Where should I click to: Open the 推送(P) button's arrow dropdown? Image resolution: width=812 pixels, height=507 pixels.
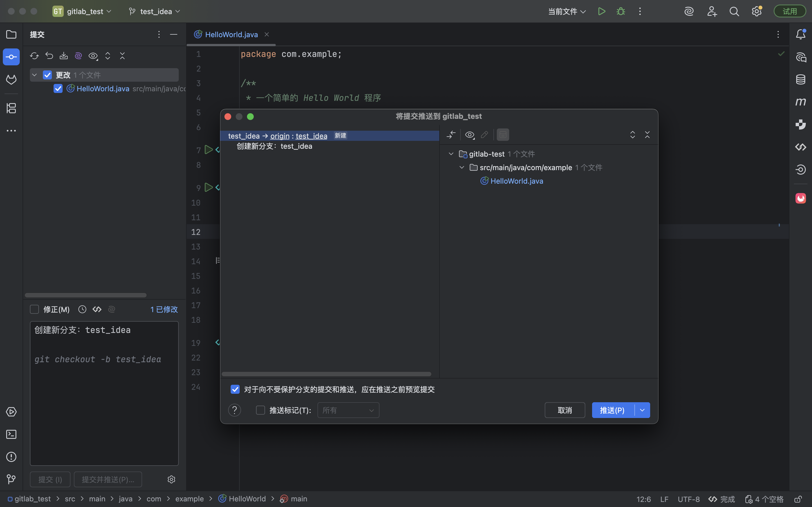(x=642, y=410)
